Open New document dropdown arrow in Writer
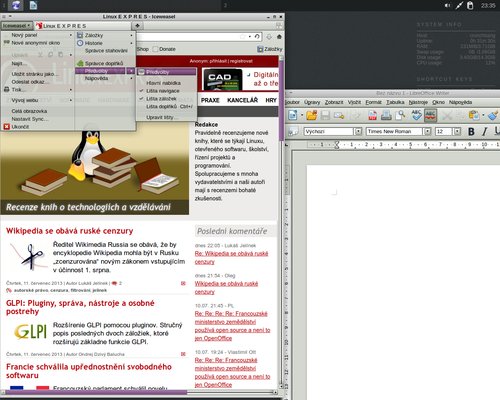The width and height of the screenshot is (500, 400). pos(302,116)
